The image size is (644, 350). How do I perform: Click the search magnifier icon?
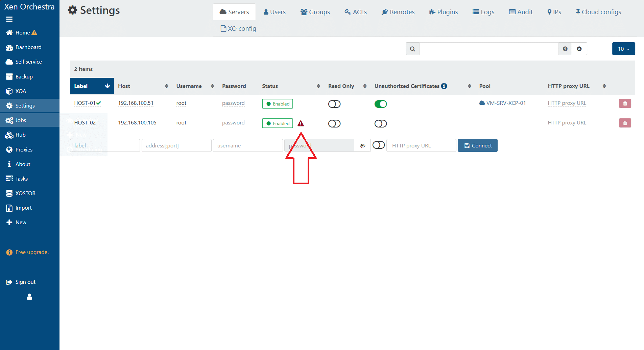coord(412,49)
